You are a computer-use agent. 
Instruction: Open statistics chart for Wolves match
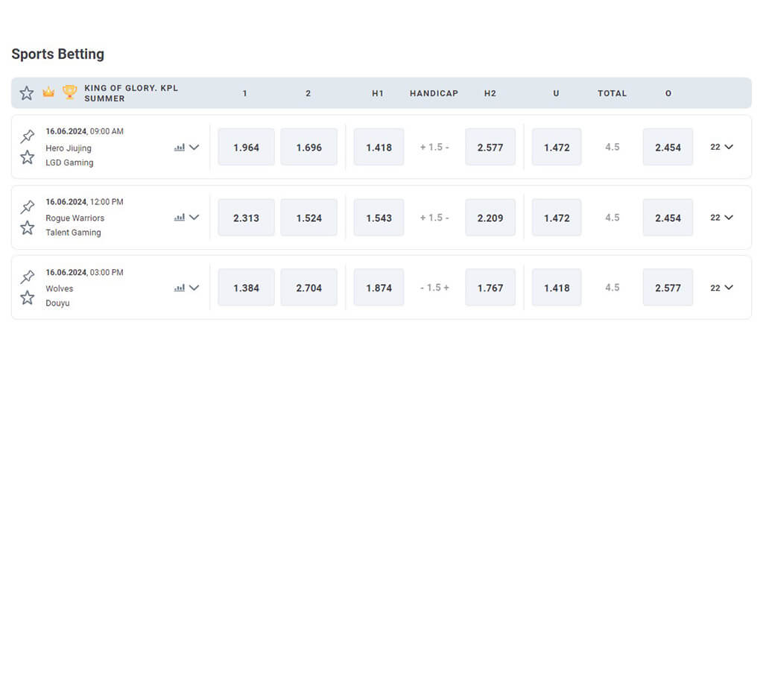(x=180, y=288)
